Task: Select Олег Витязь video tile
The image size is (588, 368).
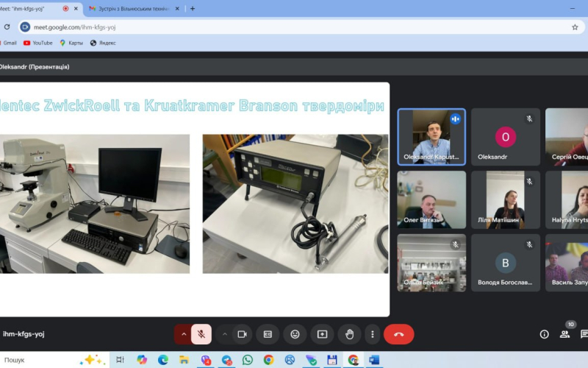Action: click(x=431, y=199)
